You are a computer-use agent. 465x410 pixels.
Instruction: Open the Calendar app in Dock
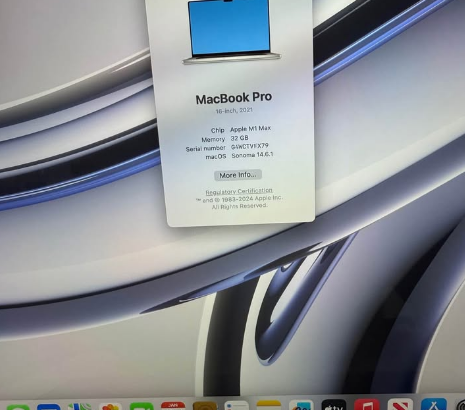pos(173,406)
